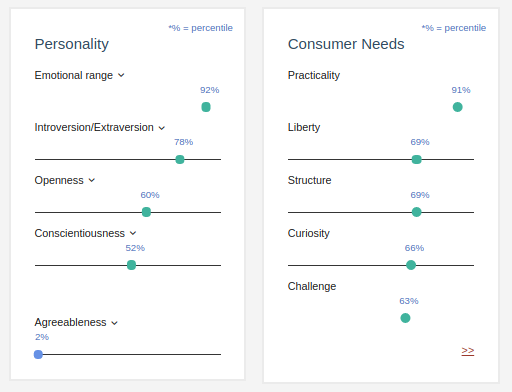
Task: Click the Consumer Needs panel heading
Action: point(346,44)
